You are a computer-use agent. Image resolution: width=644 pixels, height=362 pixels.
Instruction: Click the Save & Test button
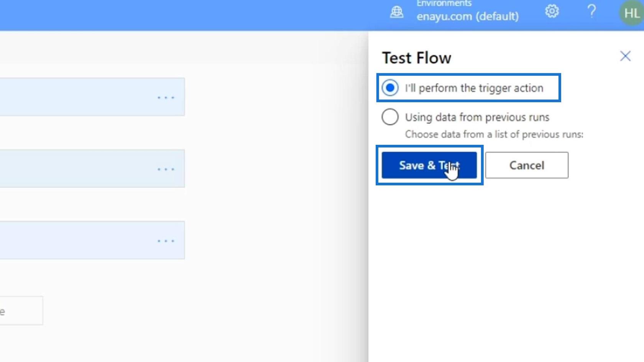[429, 165]
